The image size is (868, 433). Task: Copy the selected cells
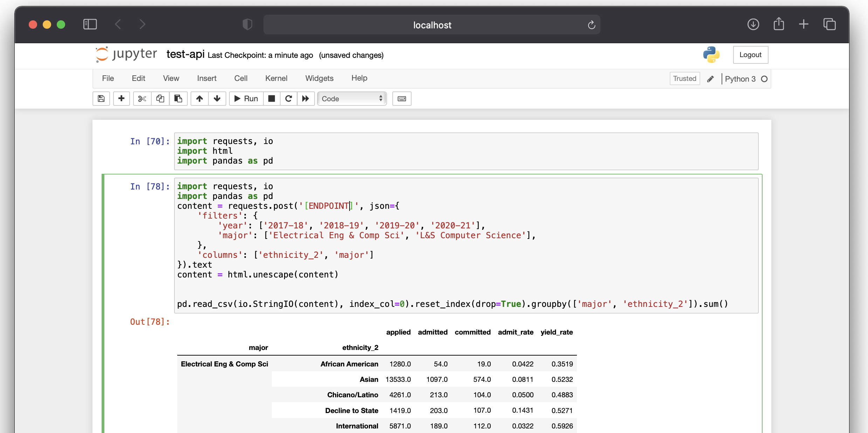click(x=160, y=98)
